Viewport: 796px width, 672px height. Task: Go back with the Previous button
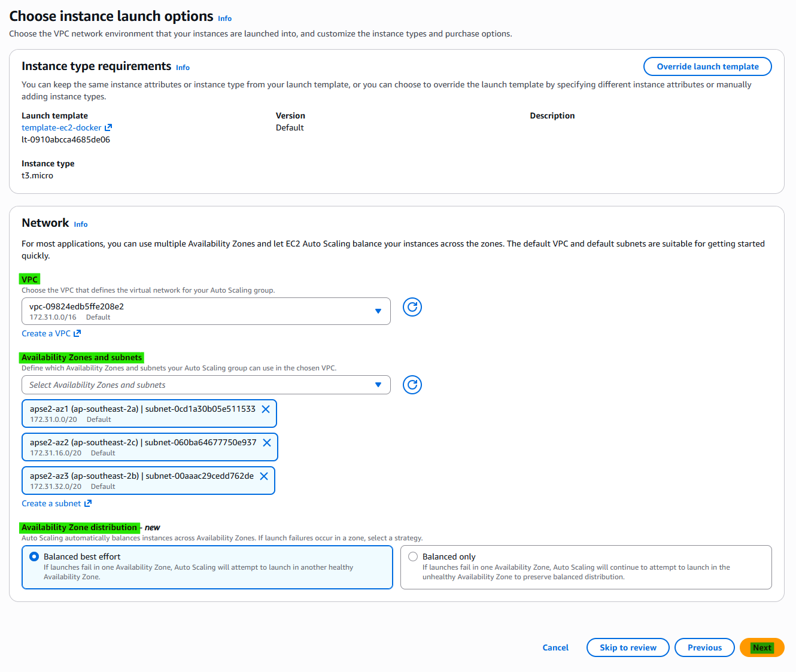[x=704, y=647]
